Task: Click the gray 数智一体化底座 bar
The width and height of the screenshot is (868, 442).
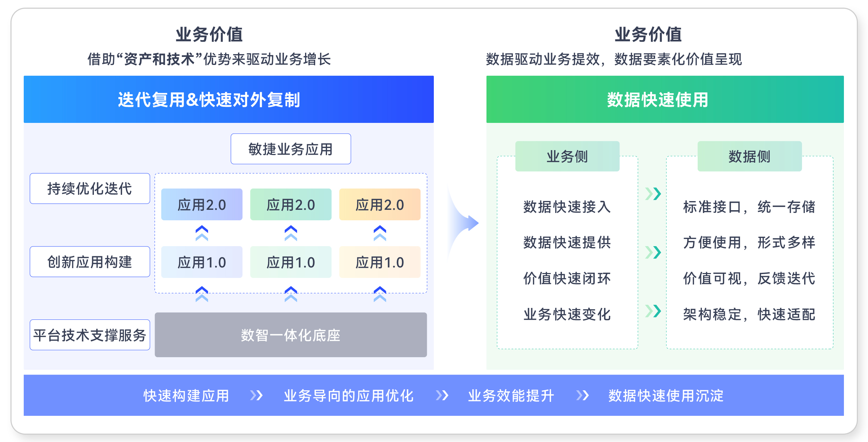Action: click(291, 335)
